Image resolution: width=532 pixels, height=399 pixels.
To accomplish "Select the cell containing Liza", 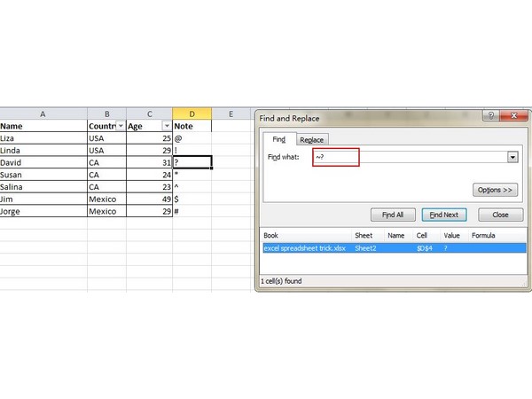I will [43, 138].
